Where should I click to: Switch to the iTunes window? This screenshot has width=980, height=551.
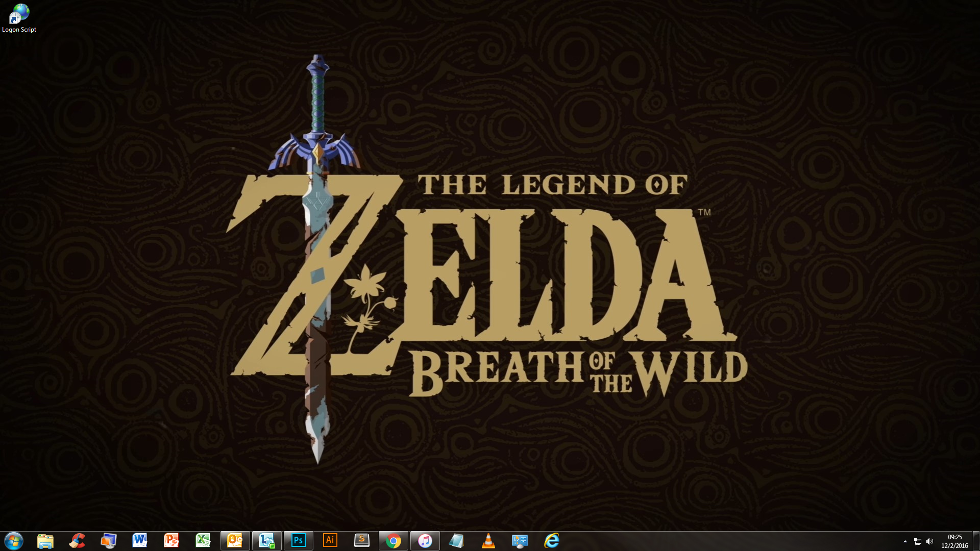point(425,541)
